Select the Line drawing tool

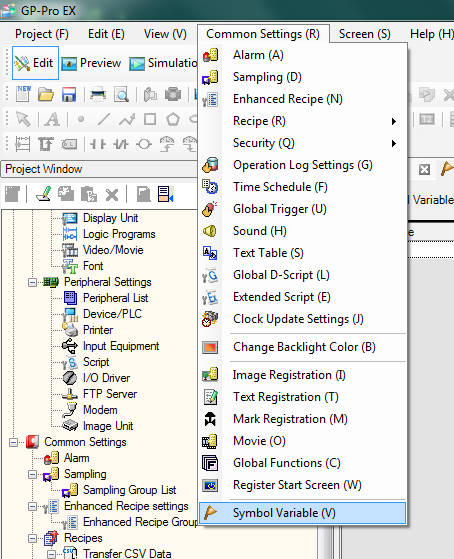point(104,119)
